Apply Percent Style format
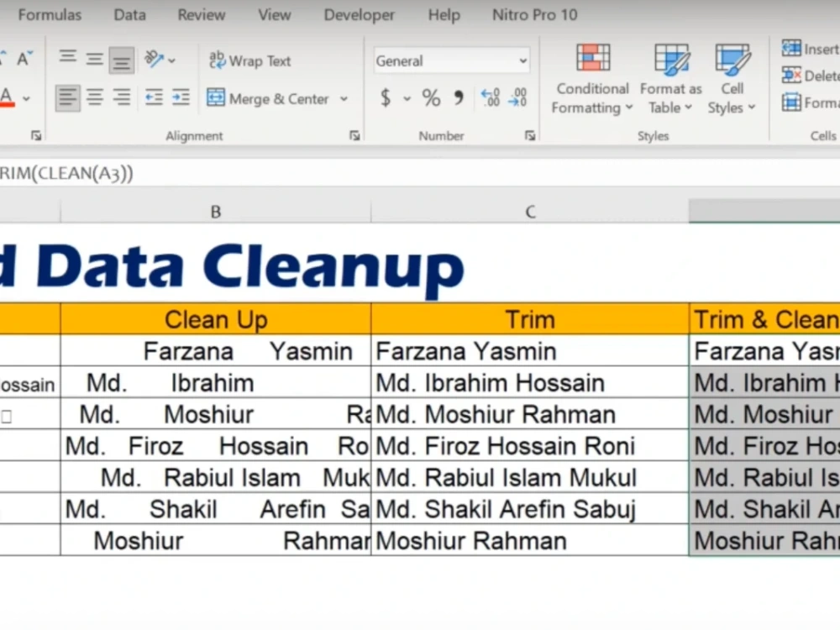 pos(431,98)
